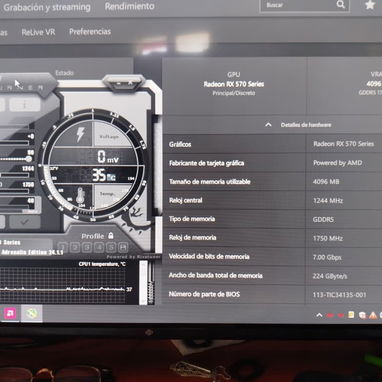The width and height of the screenshot is (382, 382).
Task: Click the Tamaño de memoria utilizable label
Action: pyautogui.click(x=210, y=182)
